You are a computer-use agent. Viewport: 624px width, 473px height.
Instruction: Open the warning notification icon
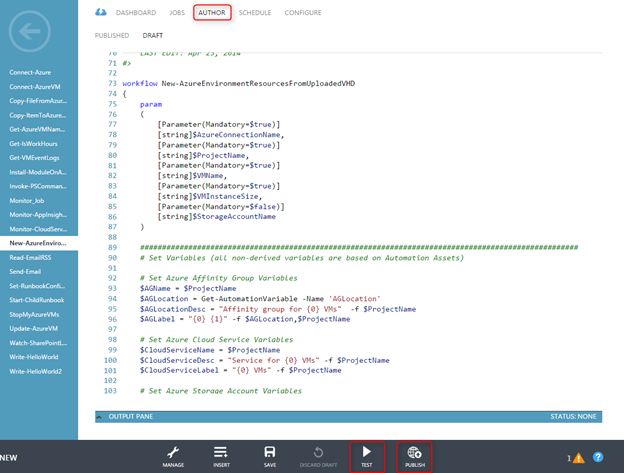pos(578,458)
